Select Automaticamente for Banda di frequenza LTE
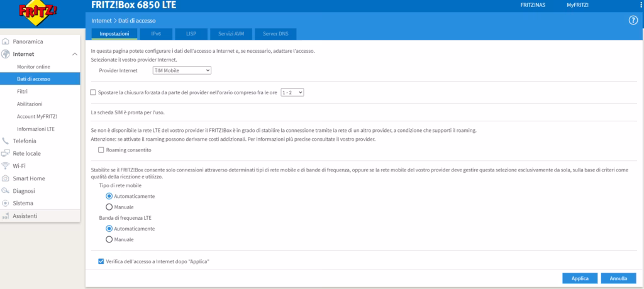 109,229
